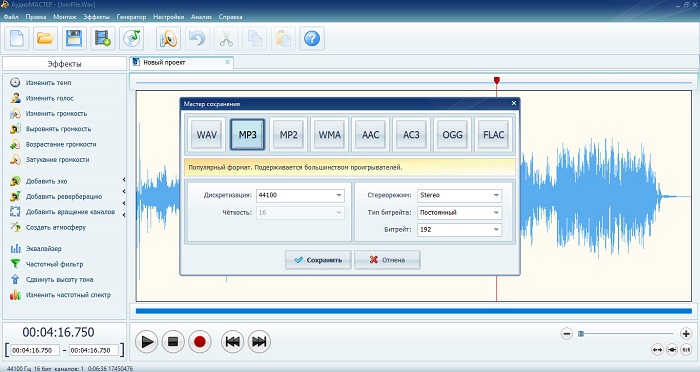This screenshot has height=372, width=700.
Task: Open the Файл menu
Action: pos(11,17)
